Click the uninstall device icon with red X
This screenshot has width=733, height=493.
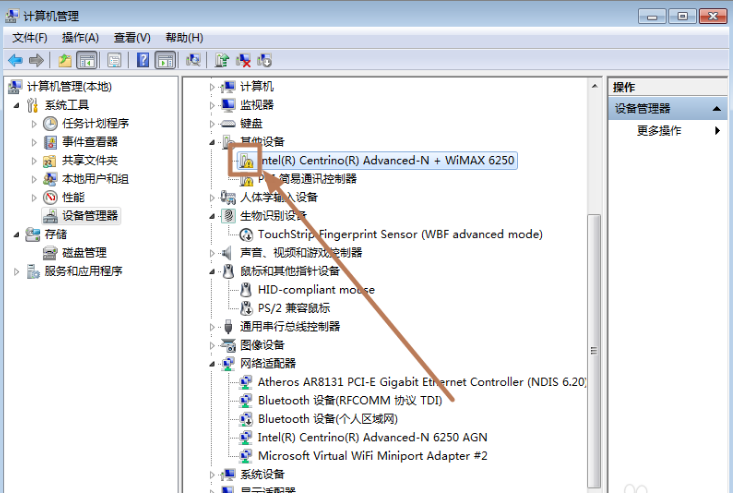click(243, 60)
